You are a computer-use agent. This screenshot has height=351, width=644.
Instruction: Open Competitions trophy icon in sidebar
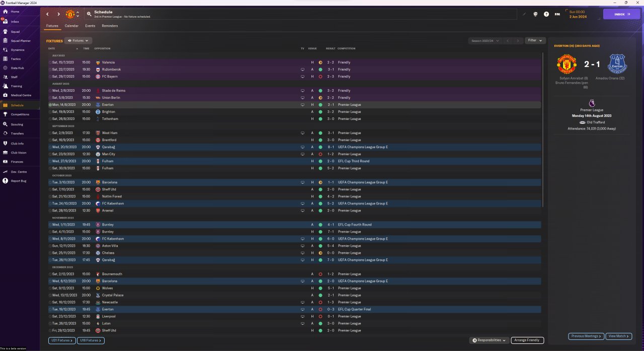(x=5, y=114)
